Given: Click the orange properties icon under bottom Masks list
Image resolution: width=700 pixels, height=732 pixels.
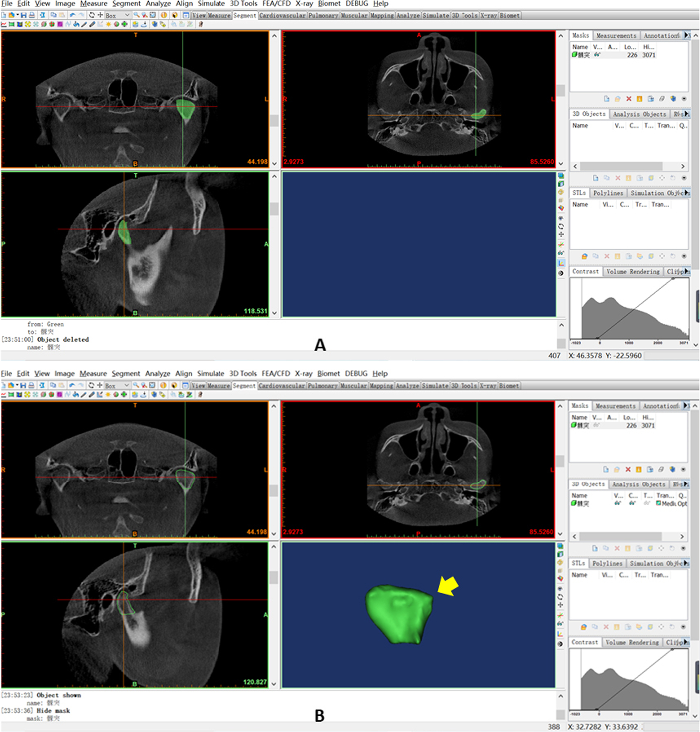Looking at the screenshot, I should [x=639, y=469].
